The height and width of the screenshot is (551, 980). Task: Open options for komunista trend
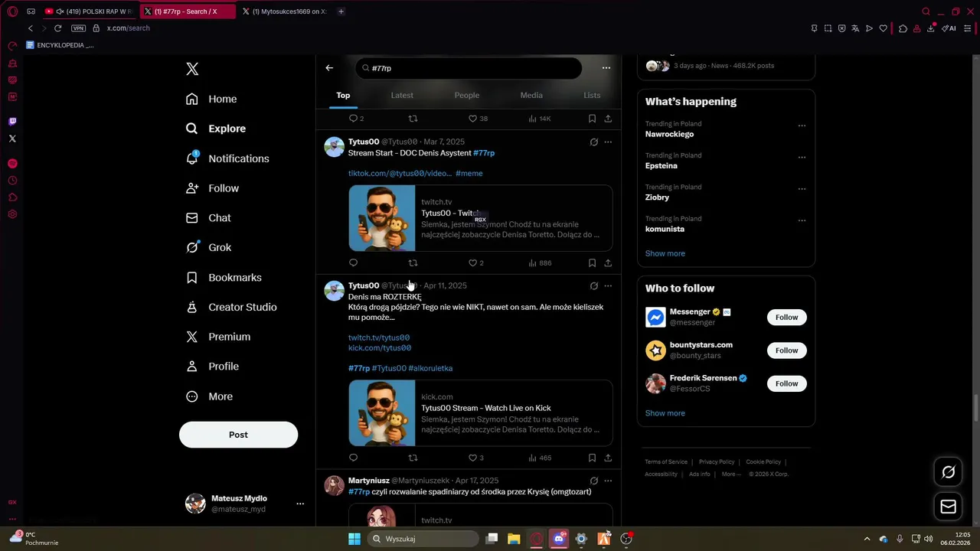[x=802, y=220]
